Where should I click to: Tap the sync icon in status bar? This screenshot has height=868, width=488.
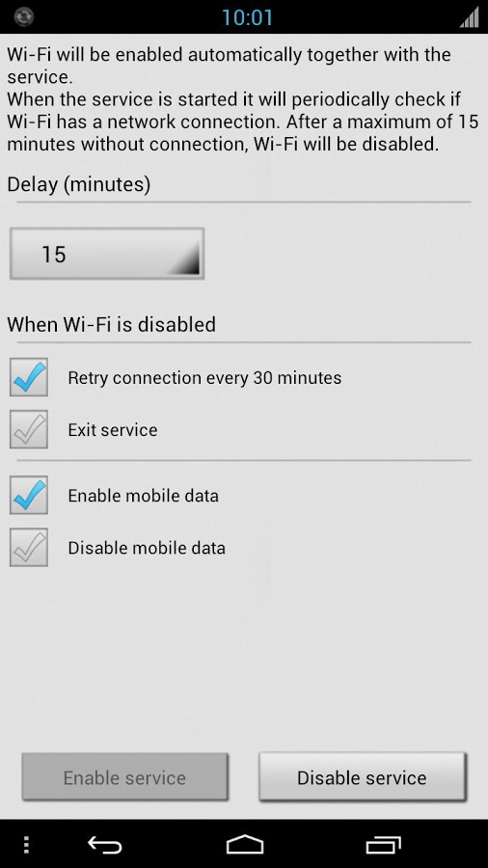[24, 16]
